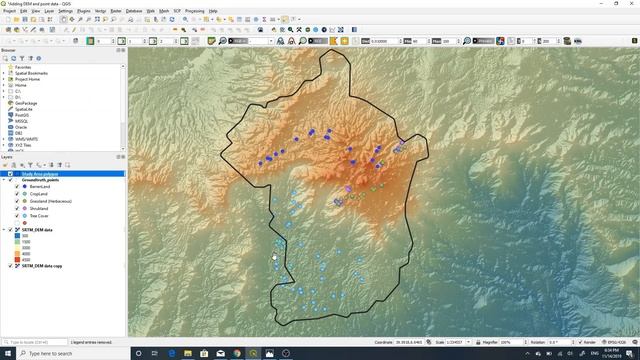Open the map Scale dropdown

468,342
